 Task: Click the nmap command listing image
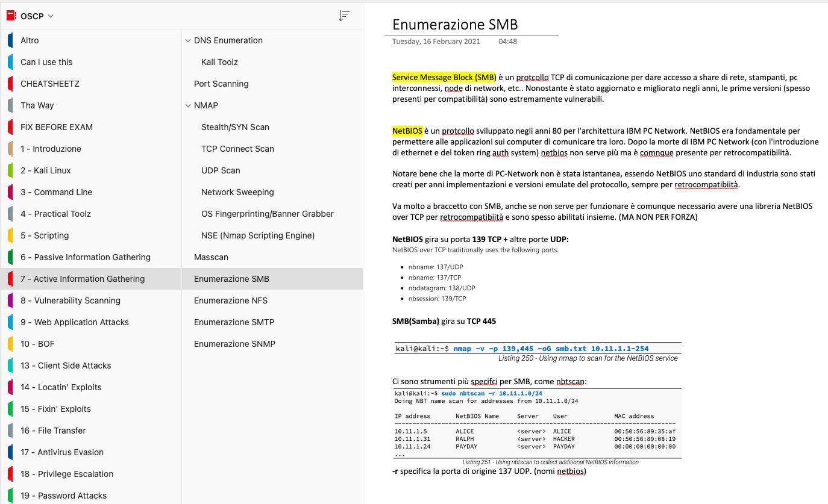coord(536,353)
